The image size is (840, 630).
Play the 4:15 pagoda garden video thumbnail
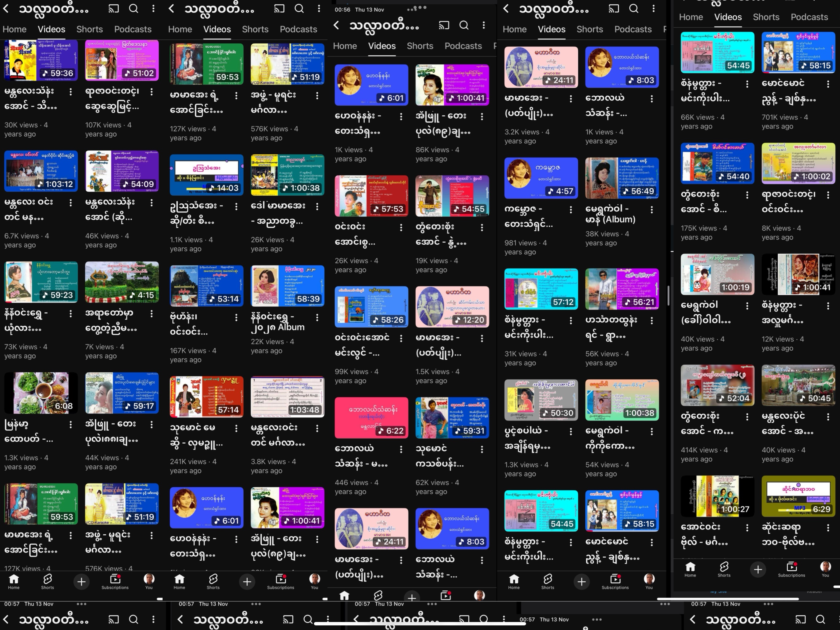[x=122, y=281]
